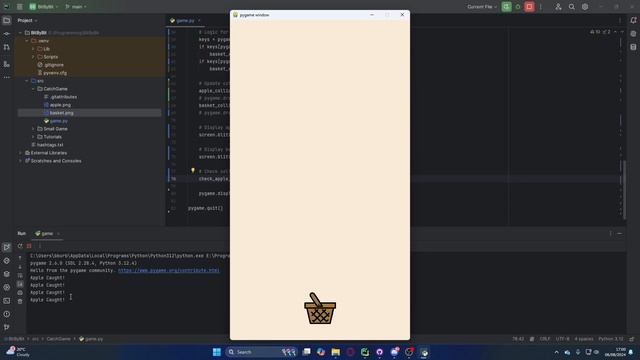Open the Project view header dropdown
Viewport: 640px width, 360px height.
click(x=27, y=20)
